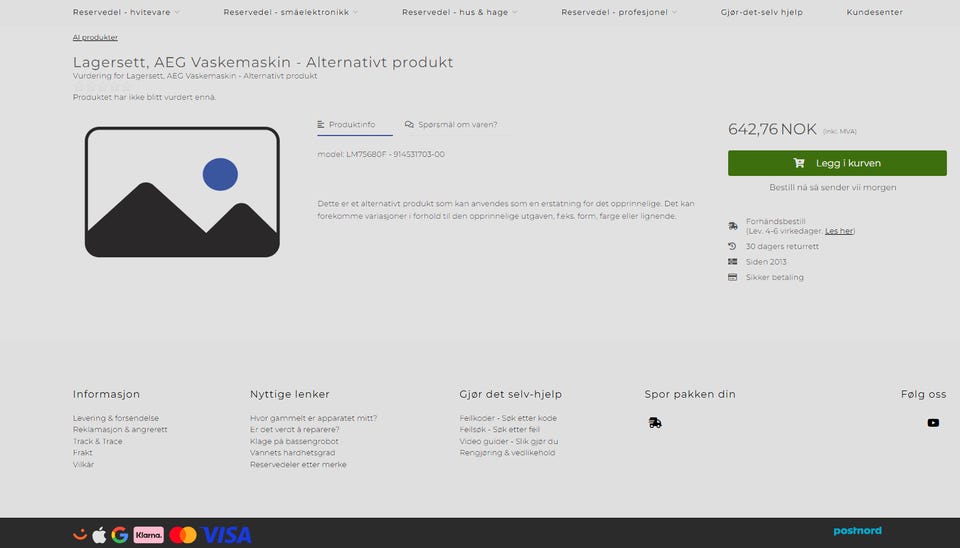Click the 30 dagers returrett history icon

732,246
